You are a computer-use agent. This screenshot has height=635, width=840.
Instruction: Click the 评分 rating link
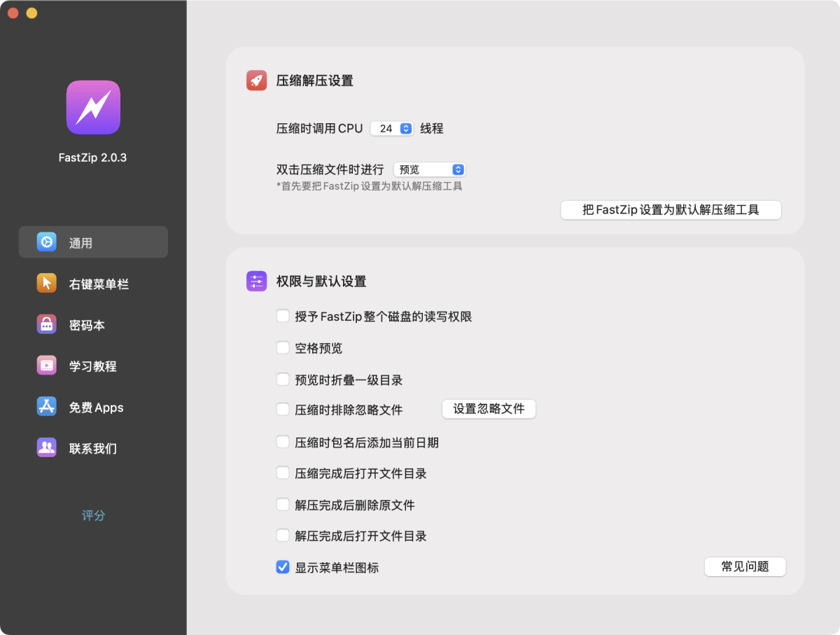click(x=93, y=516)
